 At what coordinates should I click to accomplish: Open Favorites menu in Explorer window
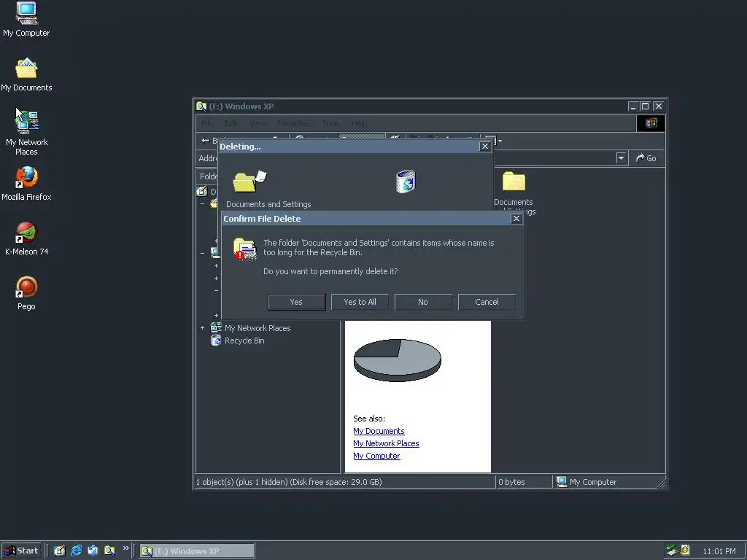(x=293, y=123)
